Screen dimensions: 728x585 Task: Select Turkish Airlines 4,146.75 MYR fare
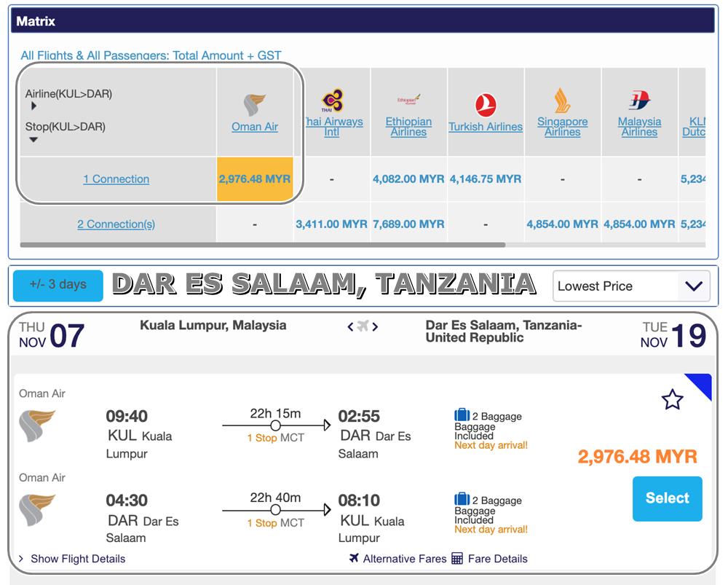coord(486,179)
